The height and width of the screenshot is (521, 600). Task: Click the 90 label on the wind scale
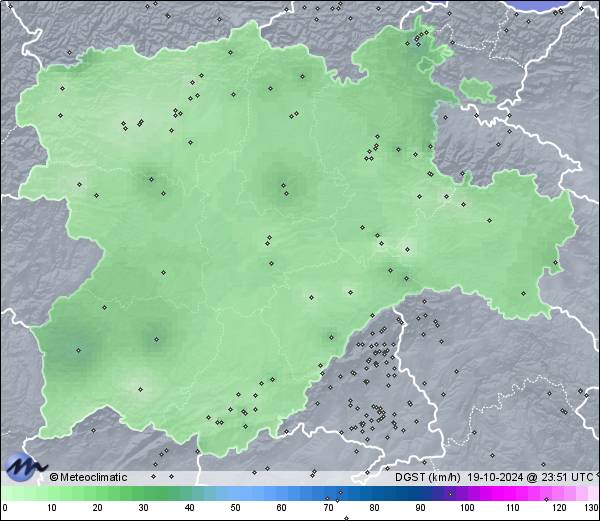point(420,508)
